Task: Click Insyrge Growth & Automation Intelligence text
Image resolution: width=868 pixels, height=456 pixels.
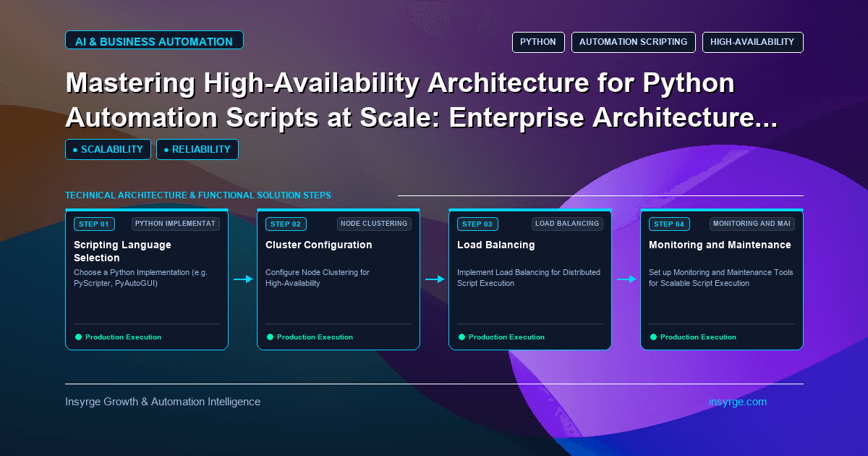Action: click(x=163, y=402)
